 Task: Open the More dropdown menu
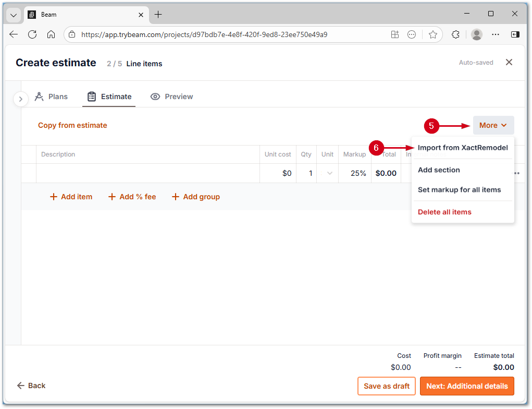tap(493, 125)
